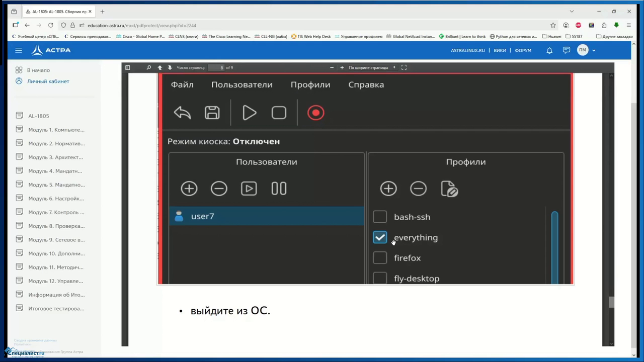Zoom in the PDF with plus icon
Viewport: 644px width, 362px height.
pos(342,67)
